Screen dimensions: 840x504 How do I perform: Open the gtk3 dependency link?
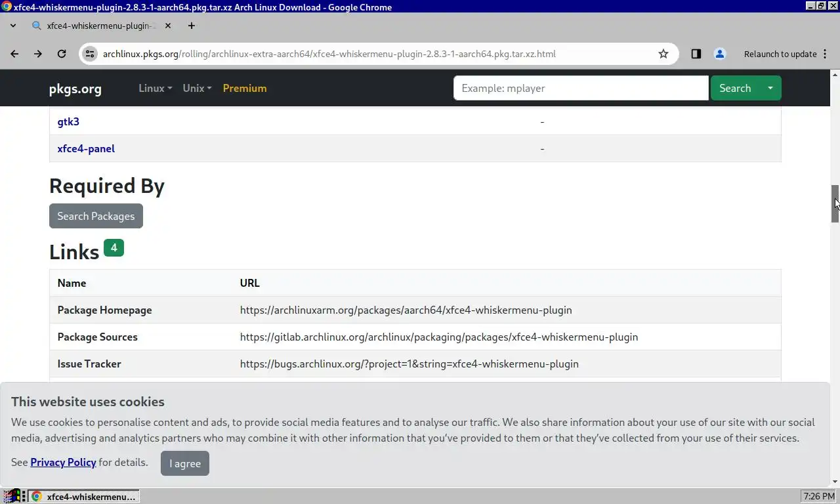pos(68,121)
